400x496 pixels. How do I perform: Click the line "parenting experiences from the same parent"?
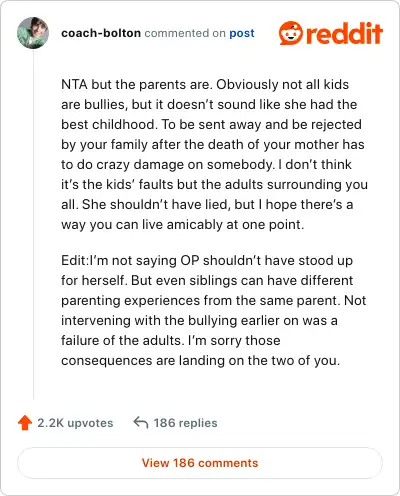click(214, 301)
